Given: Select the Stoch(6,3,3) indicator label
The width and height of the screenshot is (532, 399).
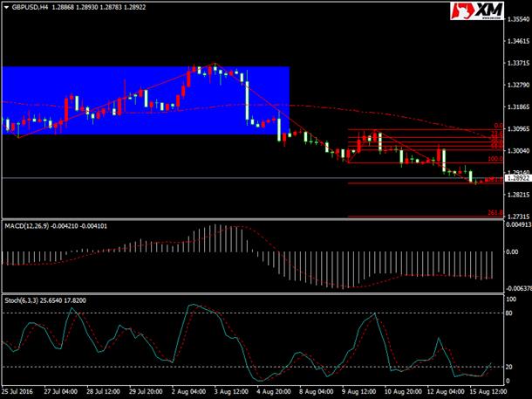Looking at the screenshot, I should 22,300.
